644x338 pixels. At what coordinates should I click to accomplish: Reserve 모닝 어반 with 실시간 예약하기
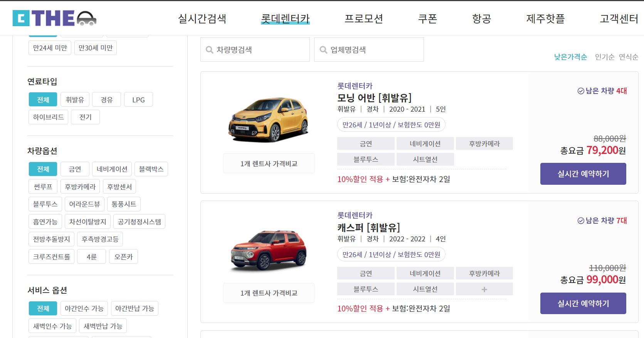pyautogui.click(x=583, y=174)
